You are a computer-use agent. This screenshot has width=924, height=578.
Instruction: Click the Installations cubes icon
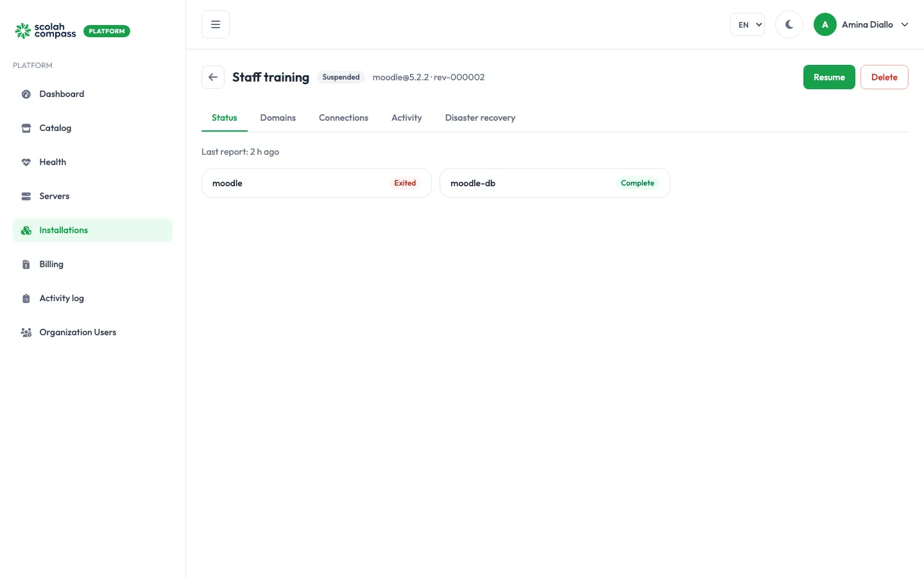pyautogui.click(x=26, y=231)
